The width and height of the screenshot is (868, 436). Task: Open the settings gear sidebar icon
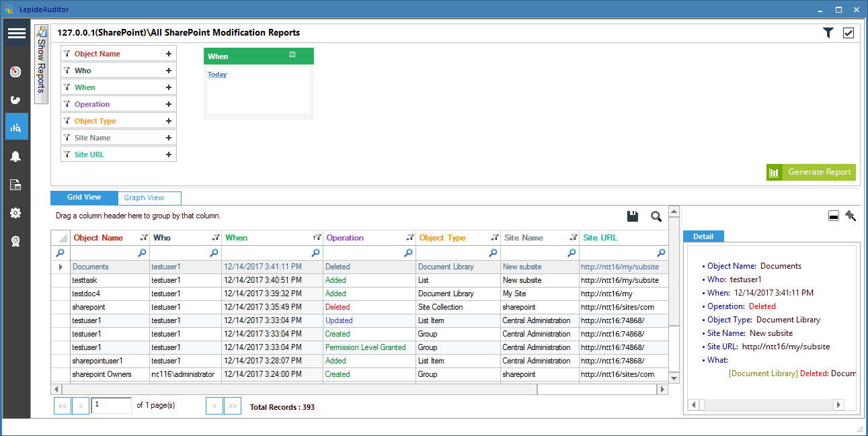[x=16, y=213]
